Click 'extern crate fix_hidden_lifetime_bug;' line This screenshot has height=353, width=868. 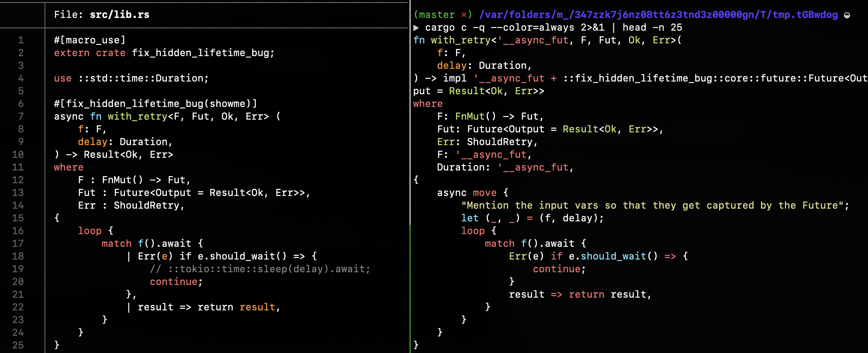coord(164,53)
